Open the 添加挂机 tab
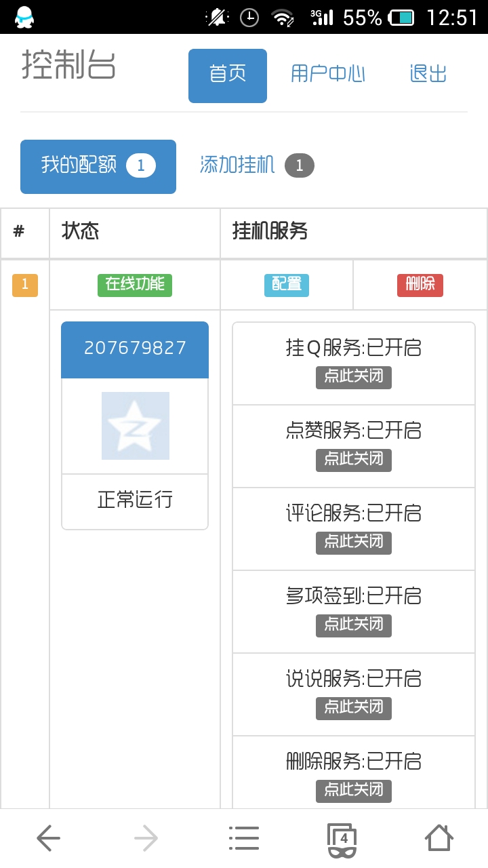 point(256,165)
